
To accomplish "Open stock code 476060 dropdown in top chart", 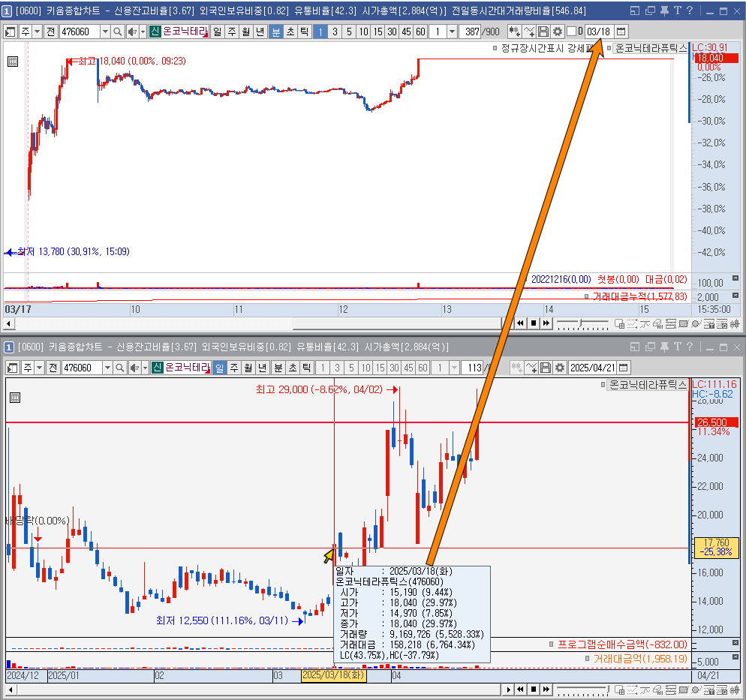I will pyautogui.click(x=104, y=32).
